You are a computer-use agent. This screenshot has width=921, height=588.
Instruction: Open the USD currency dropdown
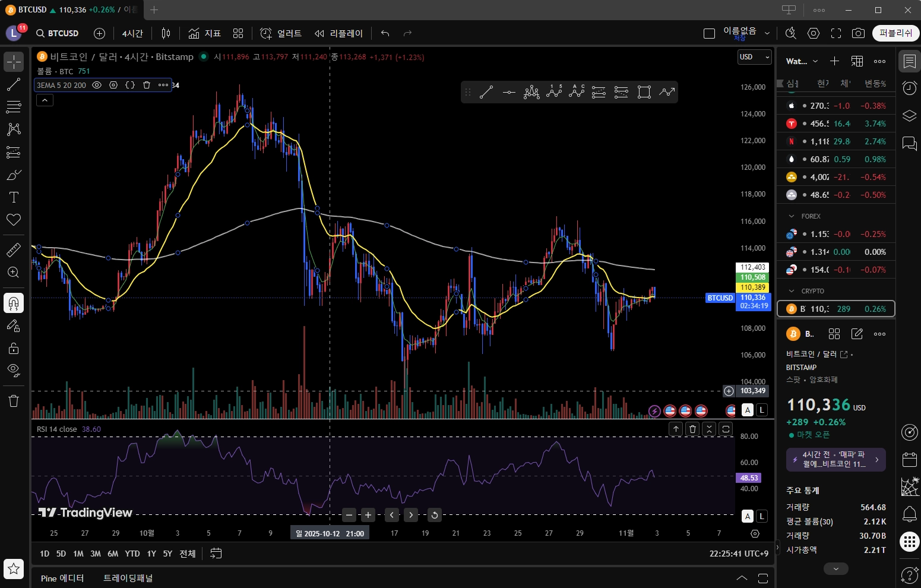(754, 57)
